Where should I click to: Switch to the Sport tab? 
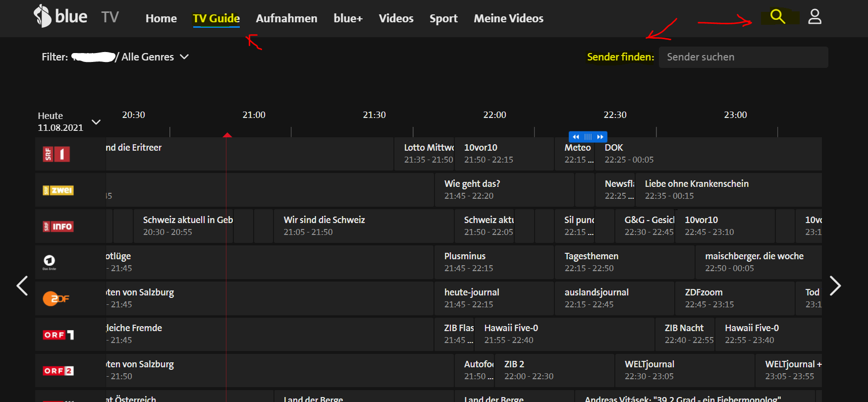coord(443,19)
